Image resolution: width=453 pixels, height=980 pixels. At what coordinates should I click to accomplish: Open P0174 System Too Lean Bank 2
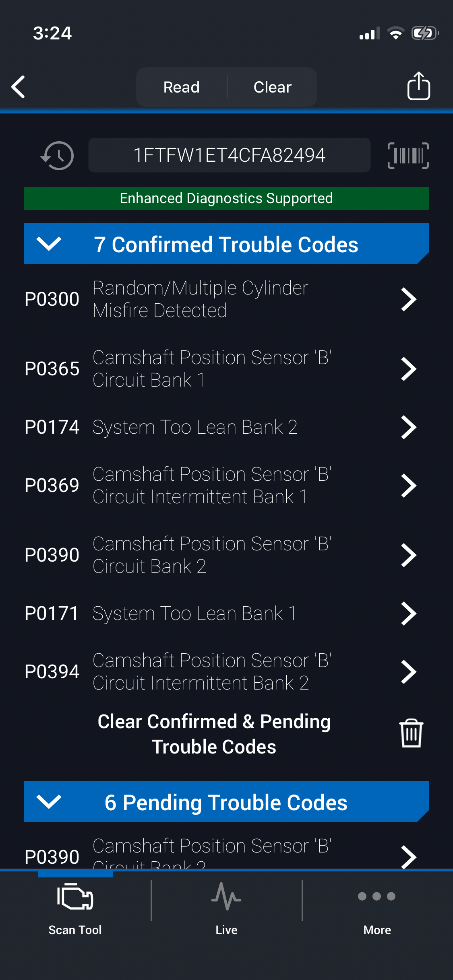195,427
